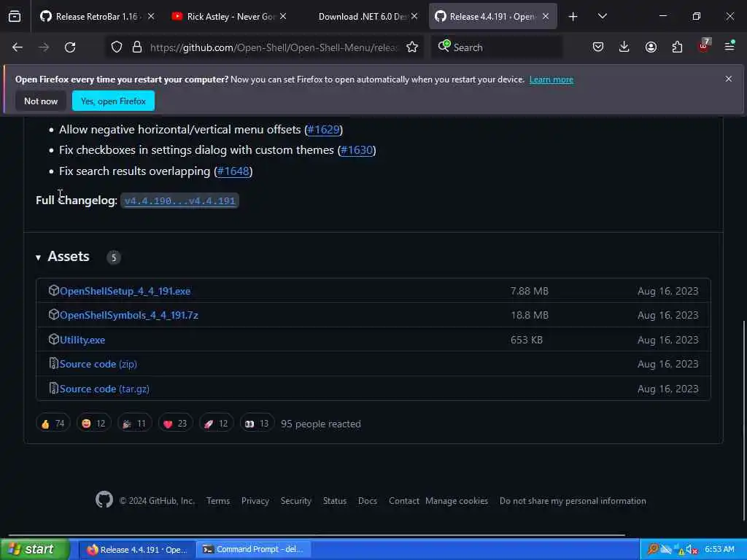Open the Save to Pocket icon
747x560 pixels.
(598, 47)
